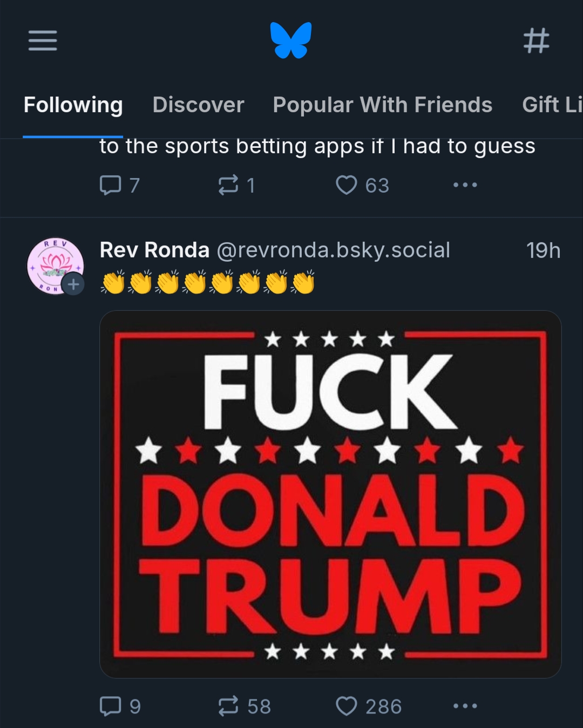
Task: Select the Following feed tab
Action: click(73, 105)
